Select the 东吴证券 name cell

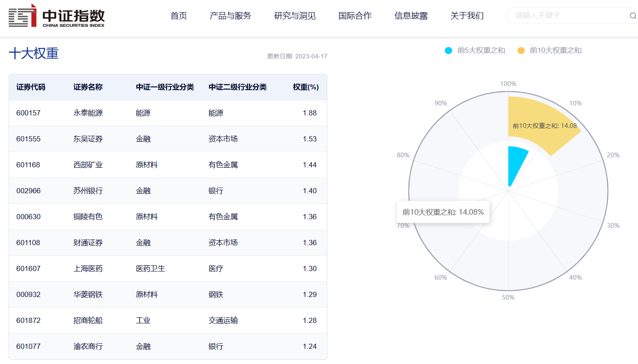pyautogui.click(x=88, y=139)
